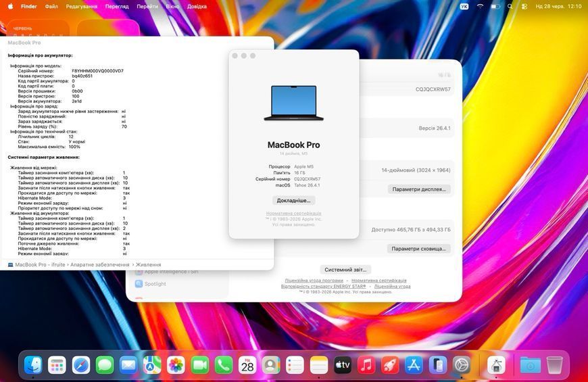This screenshot has height=382, width=588.
Task: Launch Safari from the dock
Action: 81,364
